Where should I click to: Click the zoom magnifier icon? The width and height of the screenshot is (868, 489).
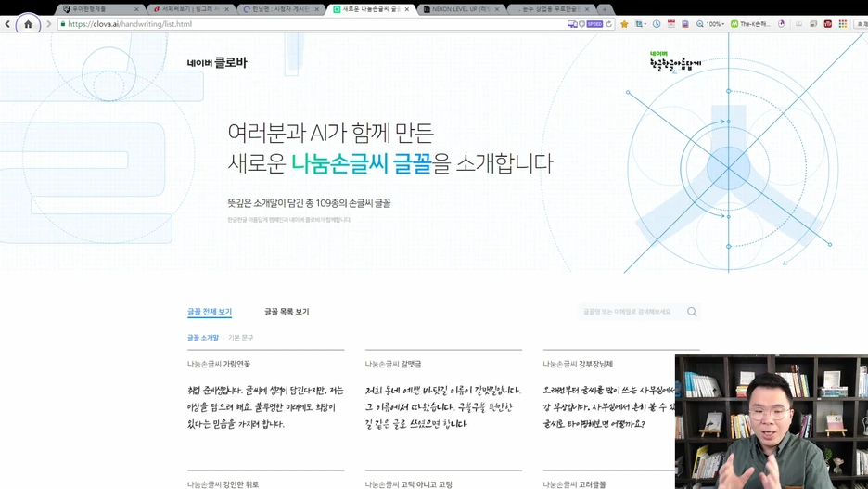700,24
